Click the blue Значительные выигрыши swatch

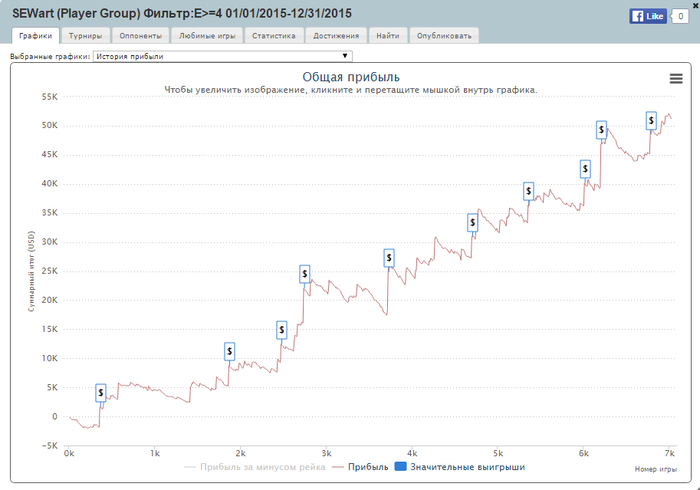pos(401,467)
